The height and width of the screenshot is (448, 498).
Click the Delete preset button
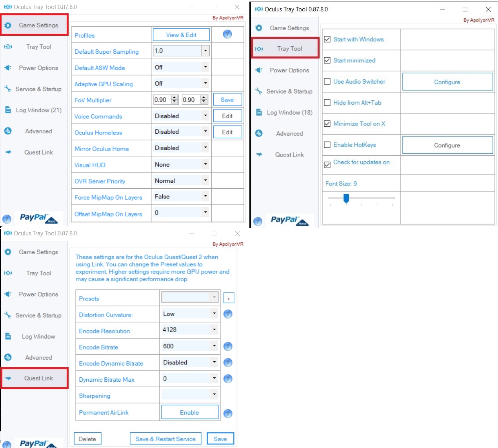pos(87,439)
